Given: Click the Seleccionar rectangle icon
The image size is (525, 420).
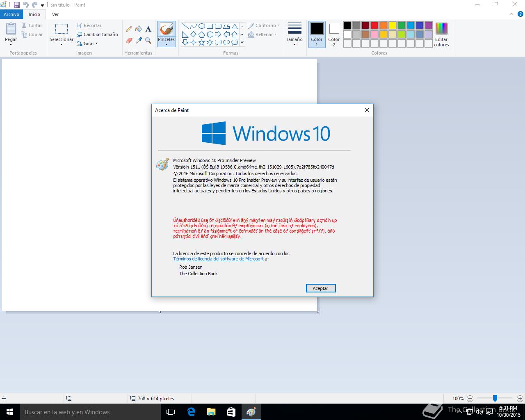Looking at the screenshot, I should click(x=62, y=29).
